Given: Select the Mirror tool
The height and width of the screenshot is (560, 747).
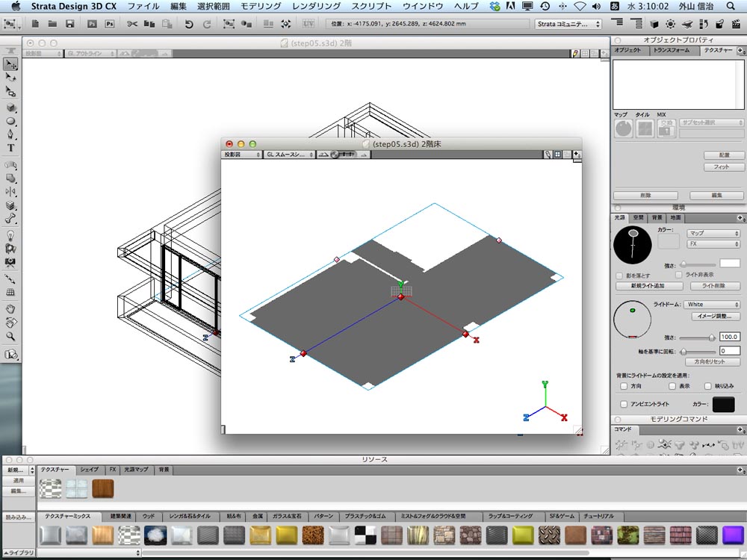Looking at the screenshot, I should (10, 191).
